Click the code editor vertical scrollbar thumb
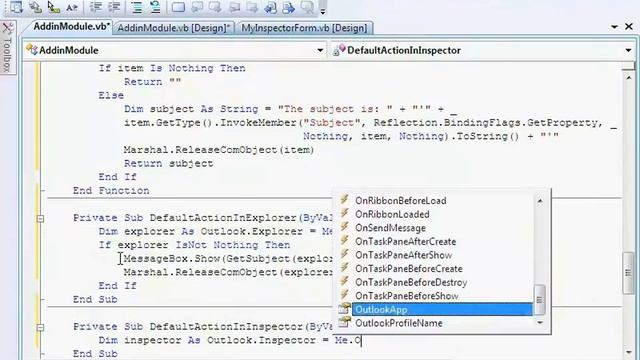 (x=629, y=273)
